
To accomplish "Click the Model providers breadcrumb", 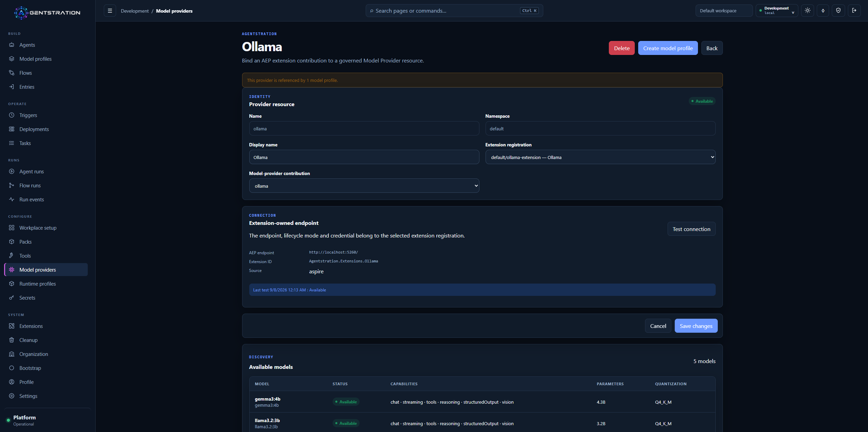I will [x=174, y=11].
